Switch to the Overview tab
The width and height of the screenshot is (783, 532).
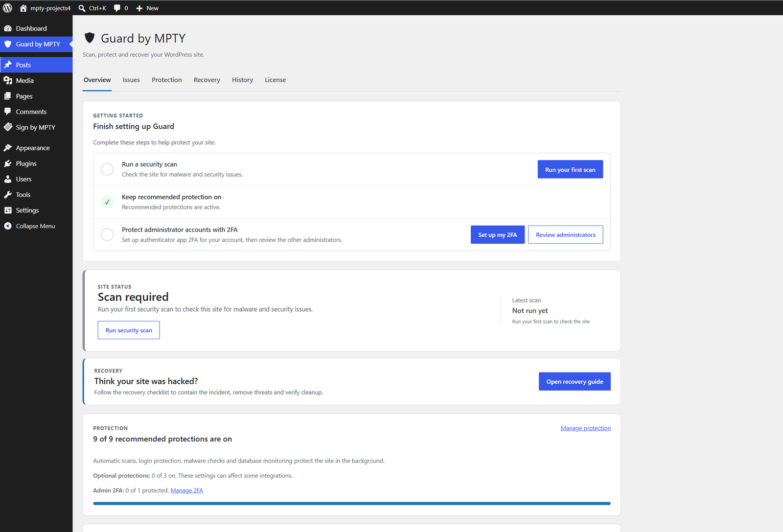[97, 80]
